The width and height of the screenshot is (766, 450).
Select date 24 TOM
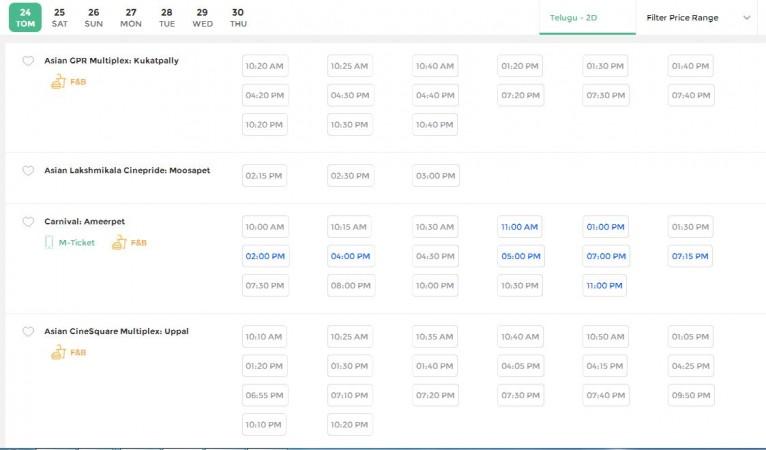(x=25, y=18)
